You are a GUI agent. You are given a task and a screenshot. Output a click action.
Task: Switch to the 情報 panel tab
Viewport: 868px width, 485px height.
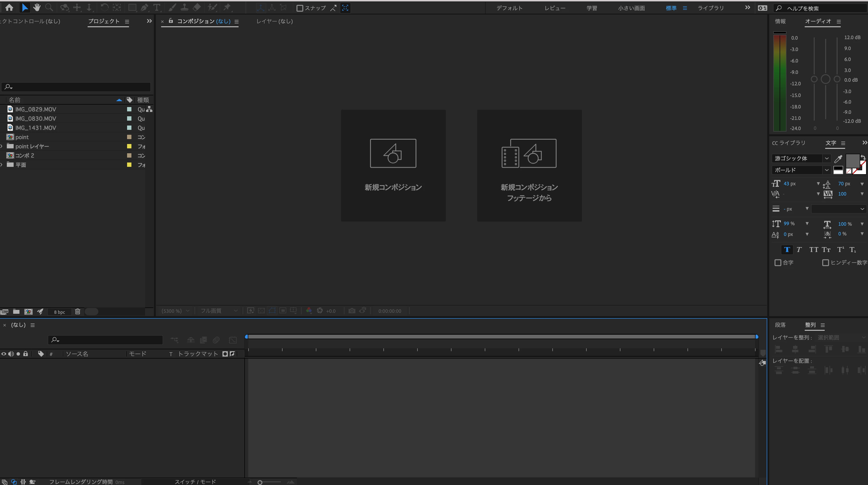780,21
